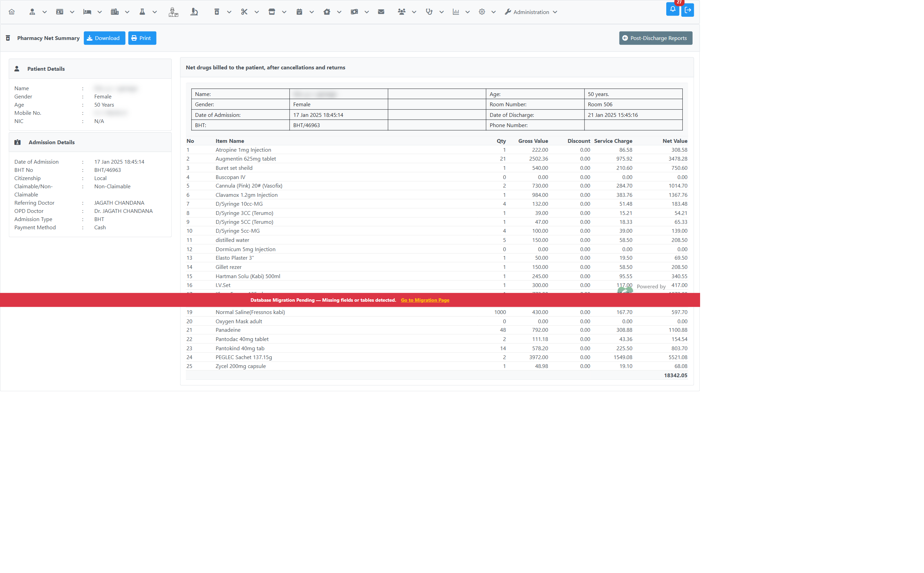924x573 pixels.
Task: Click the Normal Saline(Fressnos kabi) item
Action: 250,312
